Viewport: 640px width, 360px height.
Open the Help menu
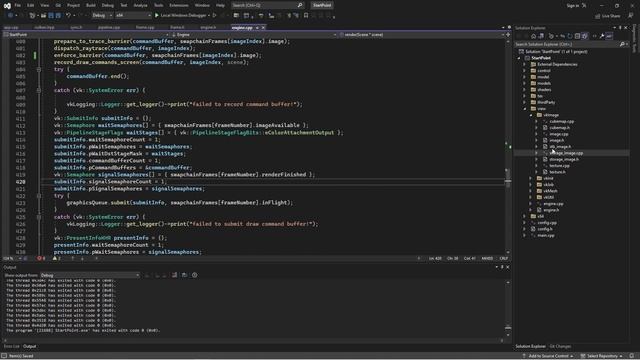pyautogui.click(x=220, y=5)
